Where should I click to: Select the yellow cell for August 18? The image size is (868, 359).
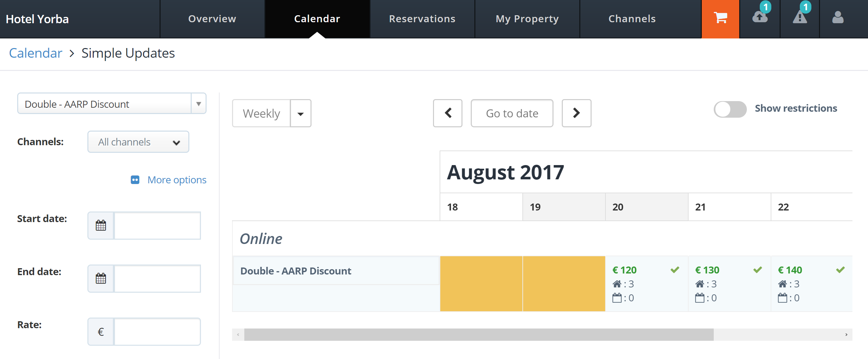[x=481, y=283]
